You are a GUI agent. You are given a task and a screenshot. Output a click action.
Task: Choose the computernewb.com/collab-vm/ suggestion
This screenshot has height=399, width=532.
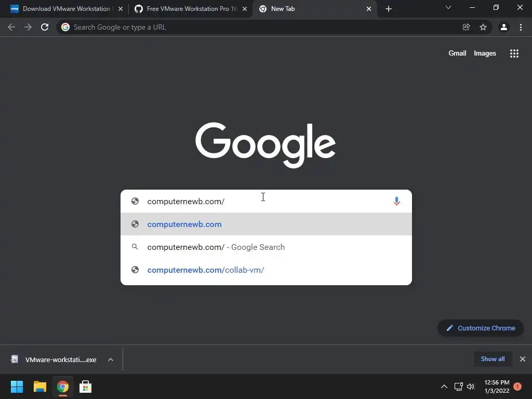266,270
